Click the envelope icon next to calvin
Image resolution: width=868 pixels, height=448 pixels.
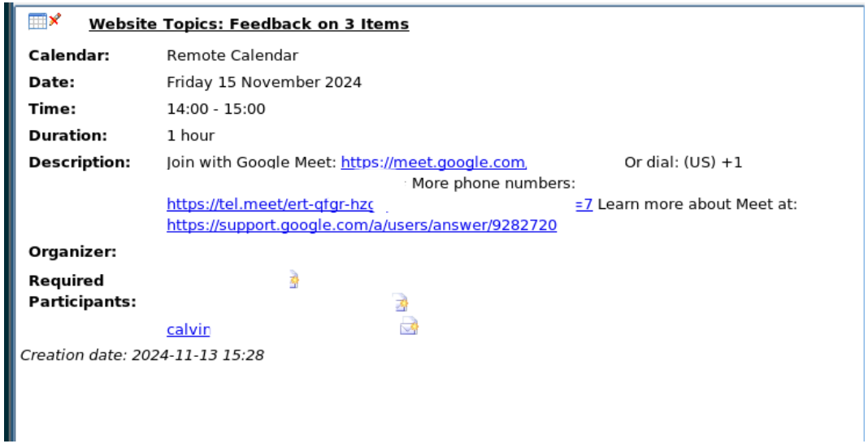(409, 327)
